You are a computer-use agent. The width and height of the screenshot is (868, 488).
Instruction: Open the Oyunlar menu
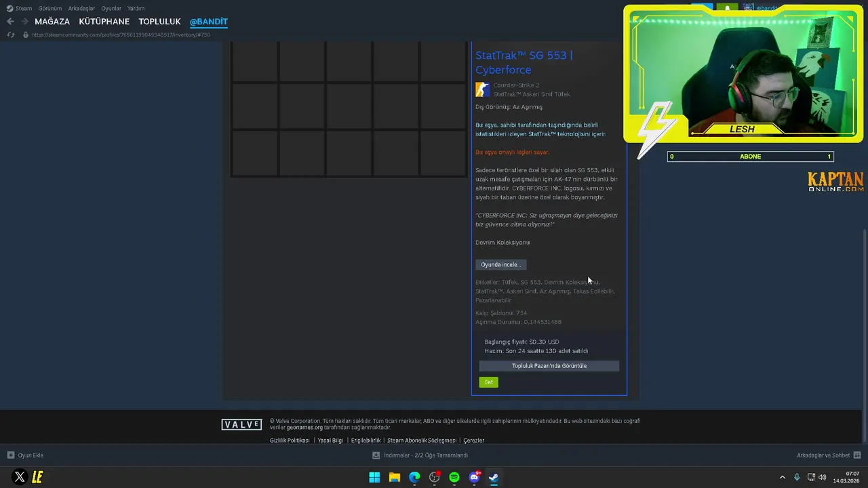point(111,8)
